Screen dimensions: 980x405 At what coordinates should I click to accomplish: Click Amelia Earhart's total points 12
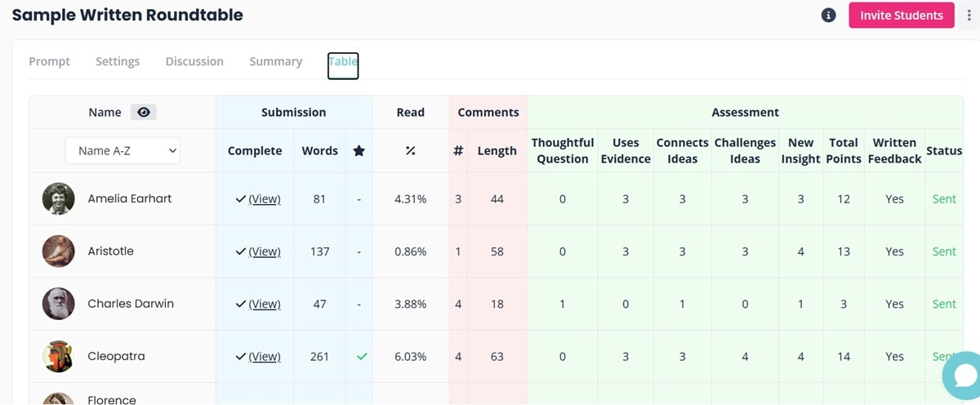pyautogui.click(x=844, y=199)
